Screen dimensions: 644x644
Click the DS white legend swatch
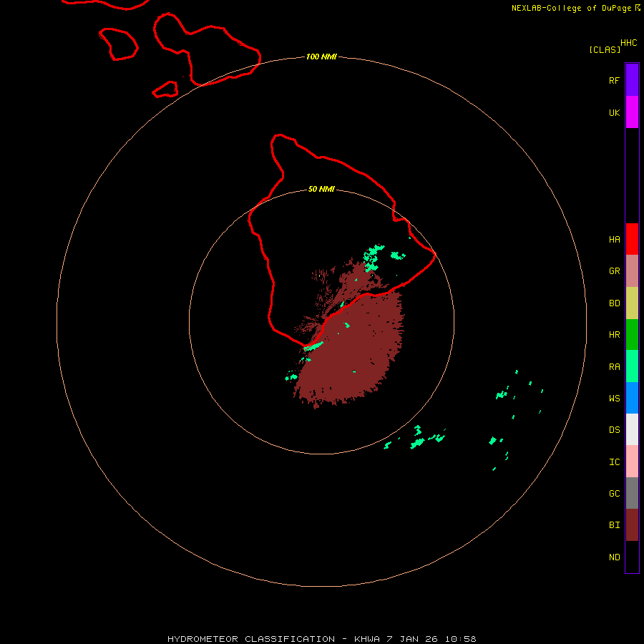coord(632,429)
